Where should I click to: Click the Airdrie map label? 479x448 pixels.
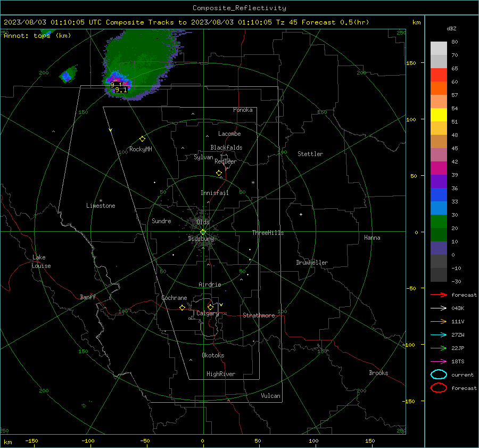(x=210, y=284)
